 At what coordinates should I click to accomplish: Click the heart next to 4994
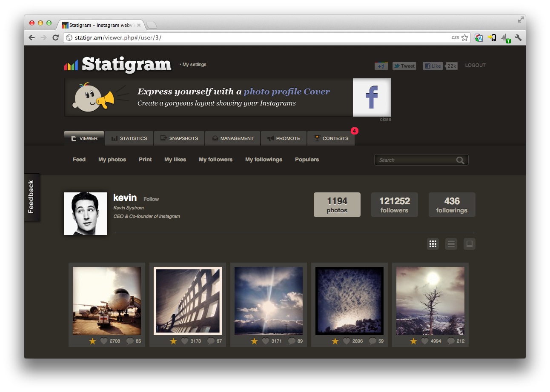[425, 341]
